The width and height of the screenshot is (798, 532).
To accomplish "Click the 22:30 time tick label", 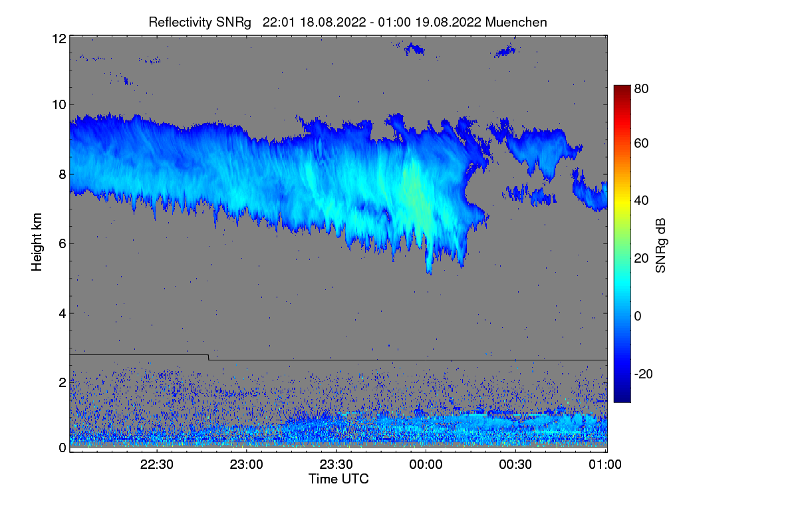I will pos(158,465).
